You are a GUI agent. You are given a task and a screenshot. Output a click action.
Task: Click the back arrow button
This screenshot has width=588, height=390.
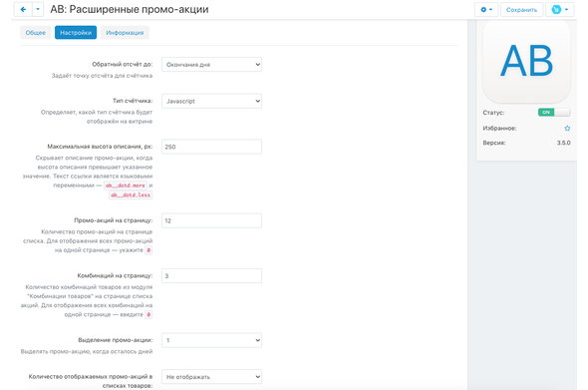tap(23, 9)
